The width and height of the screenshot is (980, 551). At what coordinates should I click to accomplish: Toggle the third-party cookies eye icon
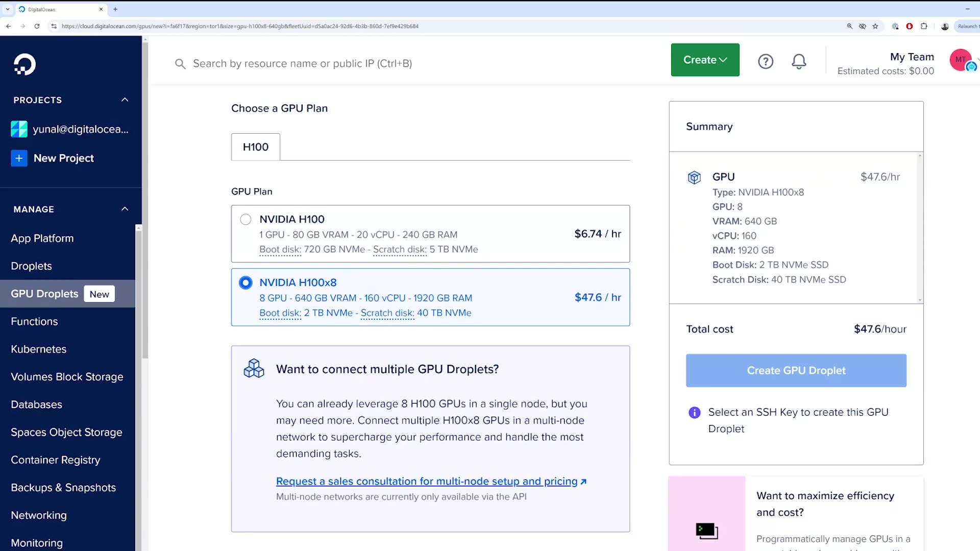[863, 26]
